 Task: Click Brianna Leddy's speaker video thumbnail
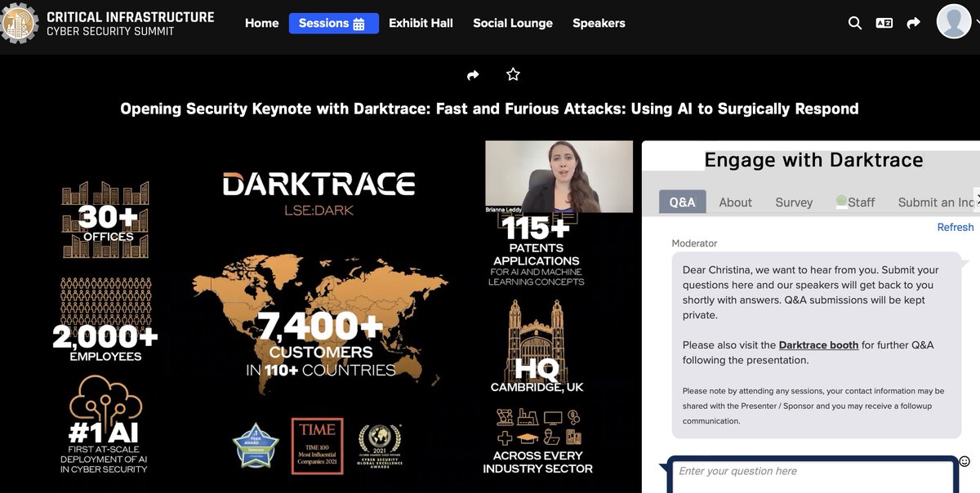point(559,177)
